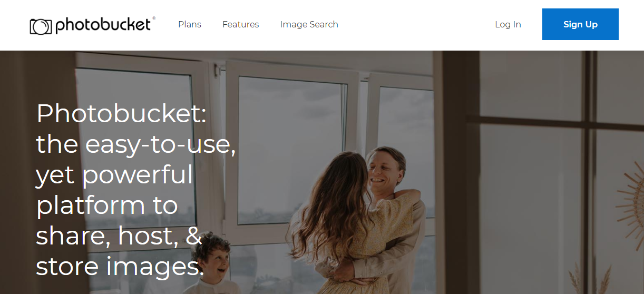Click the 'platform to' heading line
This screenshot has width=644, height=294.
click(107, 205)
